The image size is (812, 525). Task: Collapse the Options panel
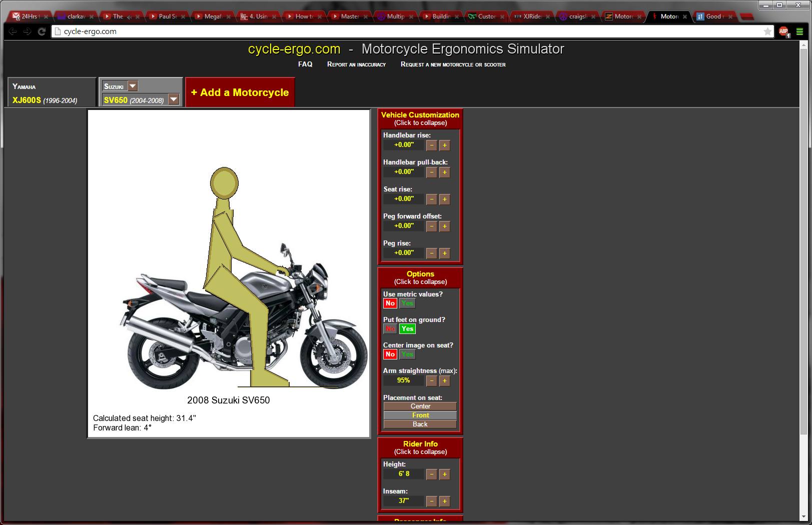click(420, 277)
